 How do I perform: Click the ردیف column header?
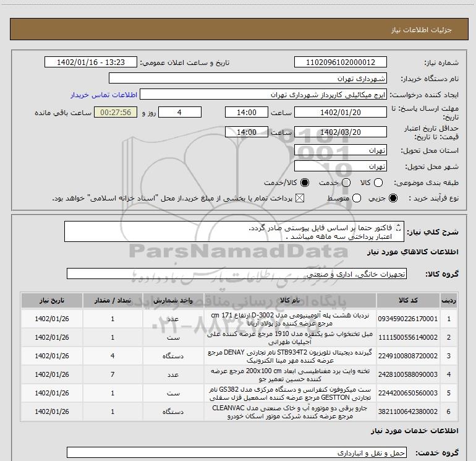click(449, 301)
